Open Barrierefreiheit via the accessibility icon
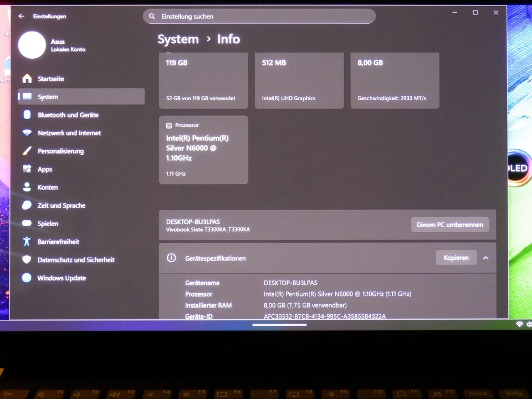This screenshot has width=532, height=399. click(27, 242)
